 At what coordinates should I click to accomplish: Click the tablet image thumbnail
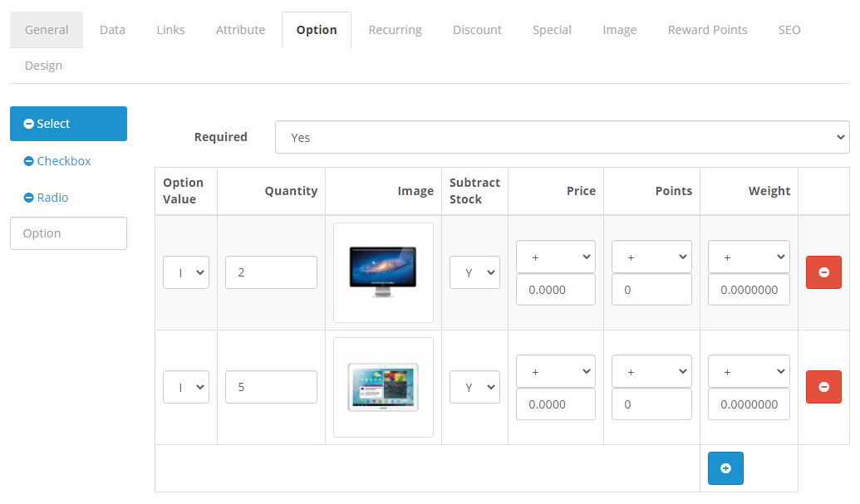(383, 387)
